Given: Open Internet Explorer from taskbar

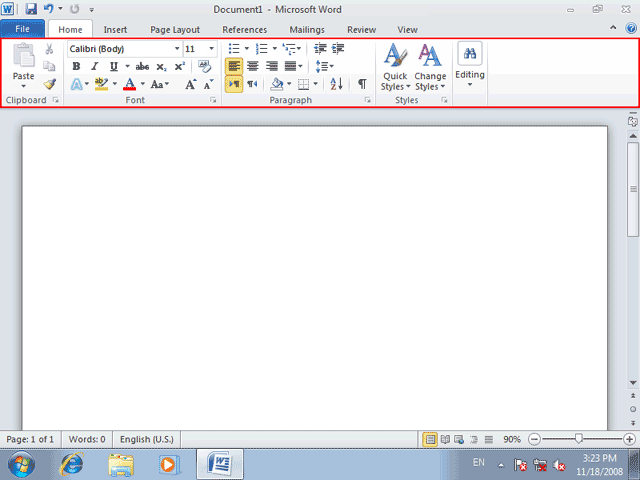Looking at the screenshot, I should click(72, 464).
